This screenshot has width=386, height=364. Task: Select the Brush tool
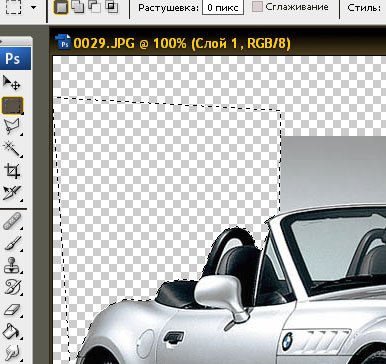[x=12, y=243]
